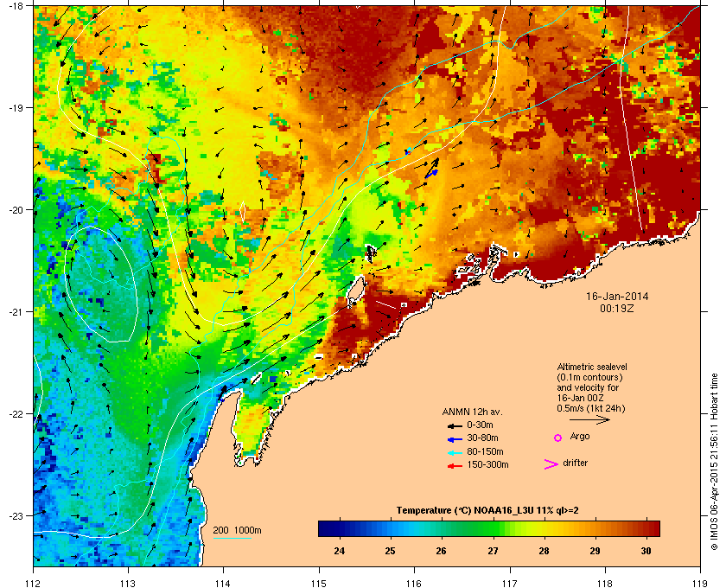Click the Temperature NOAA16_L3U colorbar title
The height and width of the screenshot is (588, 726).
click(487, 511)
